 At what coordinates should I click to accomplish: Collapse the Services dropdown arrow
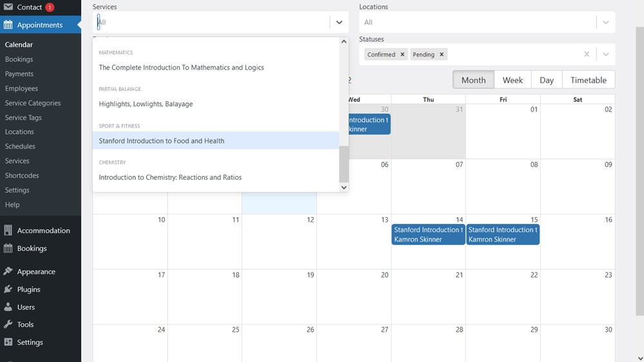[x=339, y=22]
